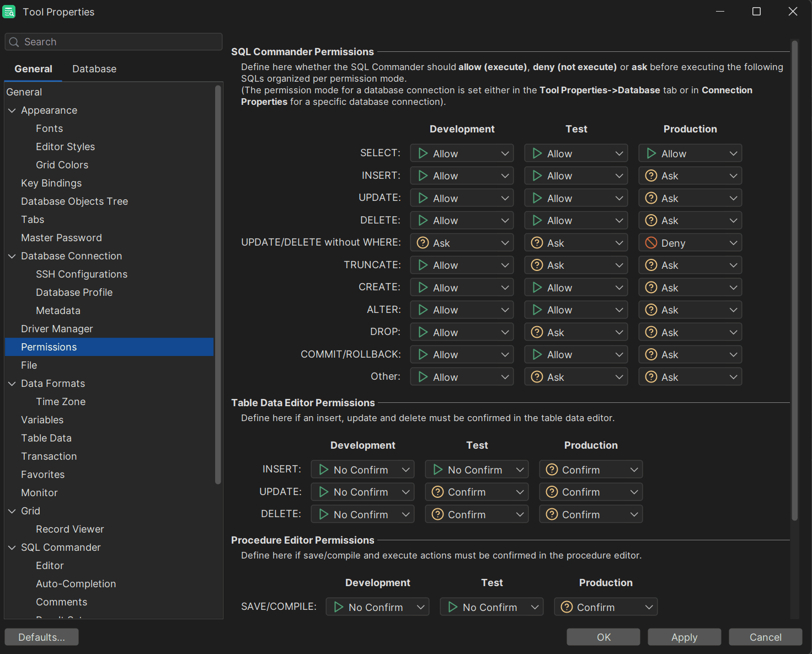Switch to the Database tab
Image resolution: width=812 pixels, height=654 pixels.
tap(94, 68)
